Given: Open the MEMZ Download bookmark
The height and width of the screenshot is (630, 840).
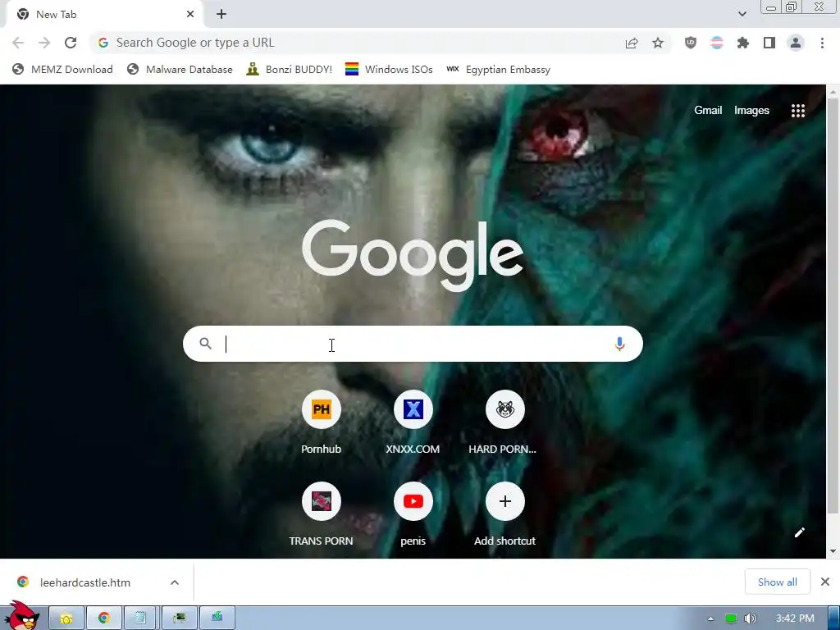Looking at the screenshot, I should point(62,70).
